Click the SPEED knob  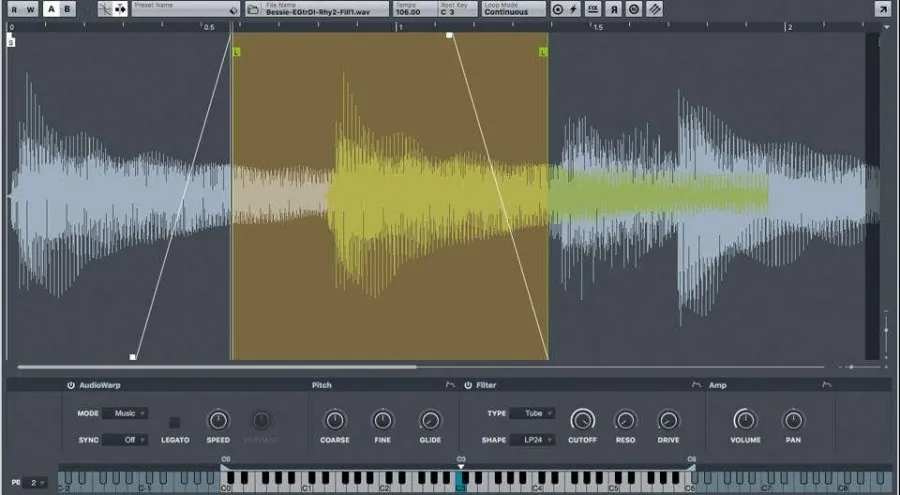point(218,420)
